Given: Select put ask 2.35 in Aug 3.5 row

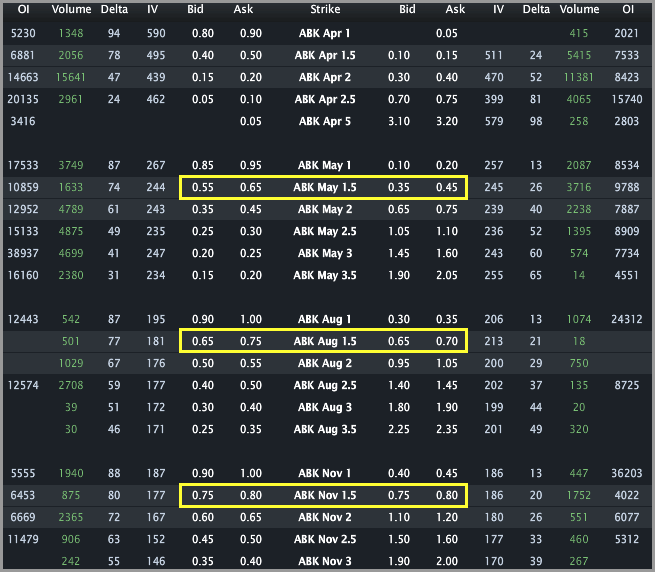Looking at the screenshot, I should 447,430.
